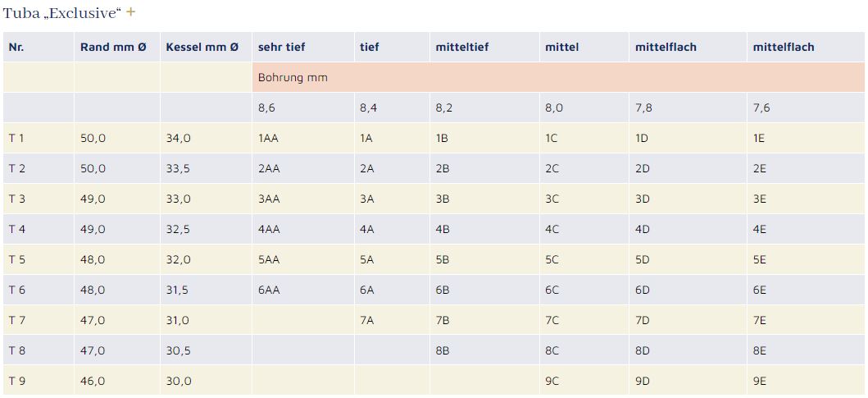
Task: Select the 9C mouthpiece cell
Action: pos(552,382)
